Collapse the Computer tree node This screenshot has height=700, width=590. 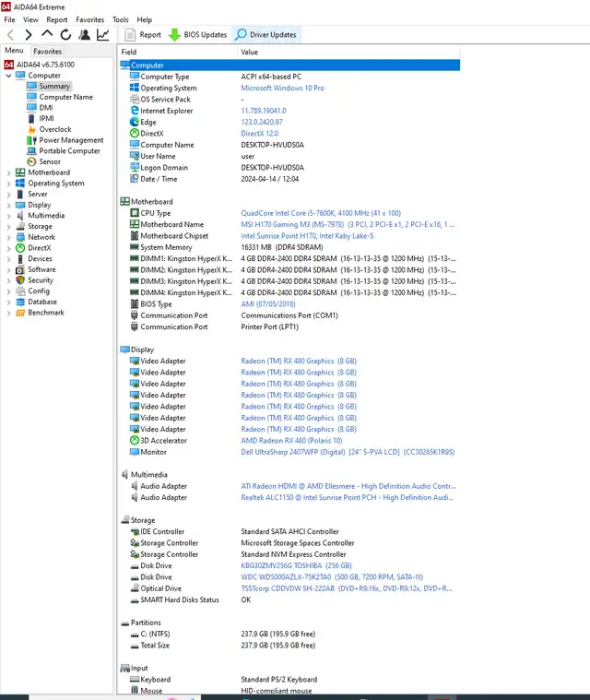coord(8,76)
